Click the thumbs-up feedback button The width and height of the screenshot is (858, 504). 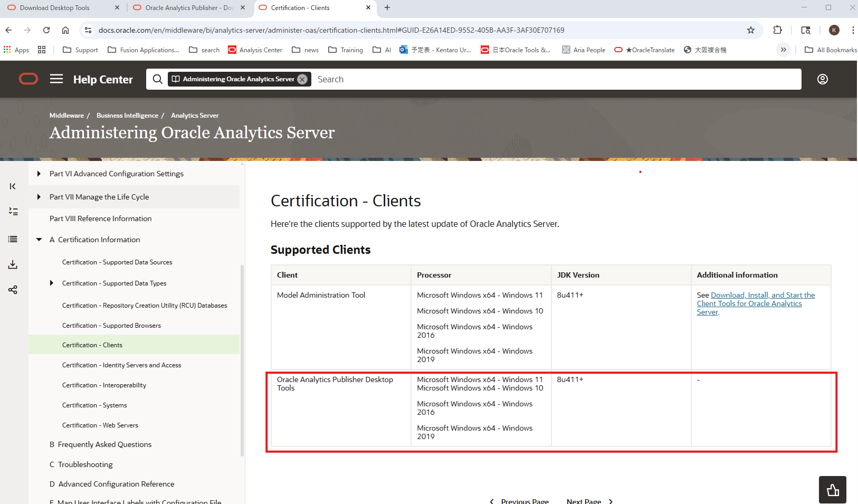(833, 490)
